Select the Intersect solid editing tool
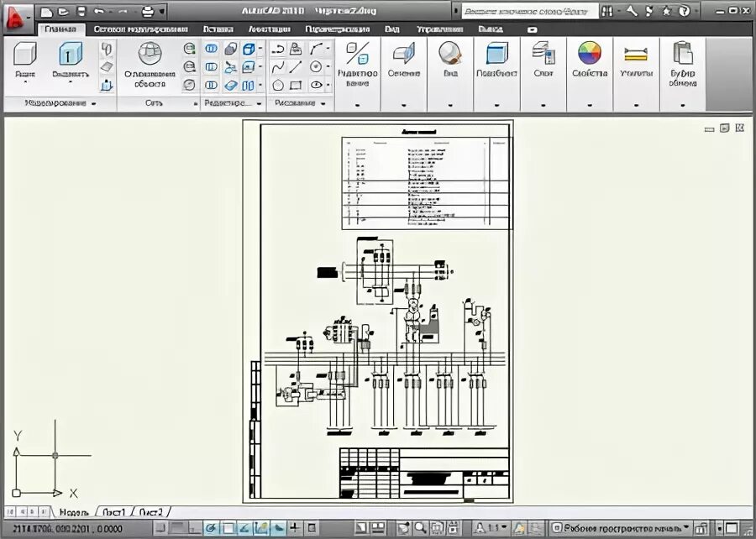This screenshot has width=756, height=539. tap(211, 86)
